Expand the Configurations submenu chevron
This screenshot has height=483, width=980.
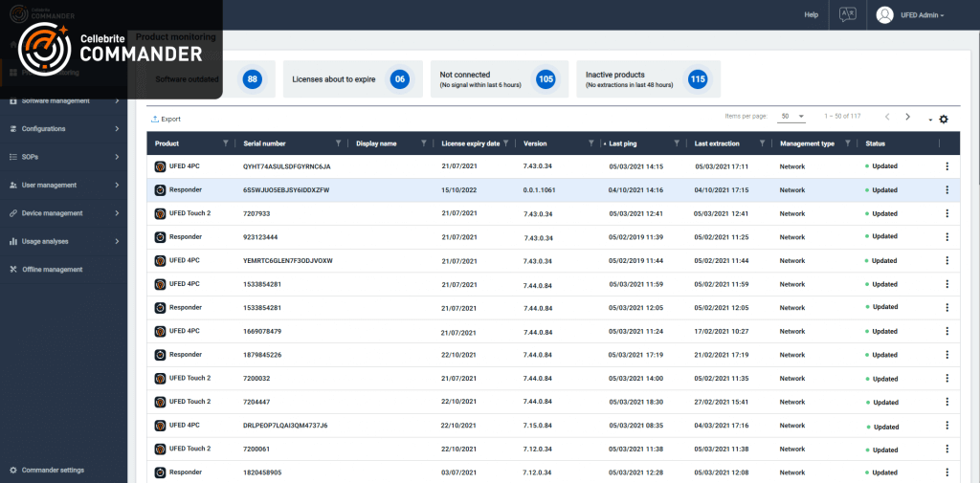117,129
